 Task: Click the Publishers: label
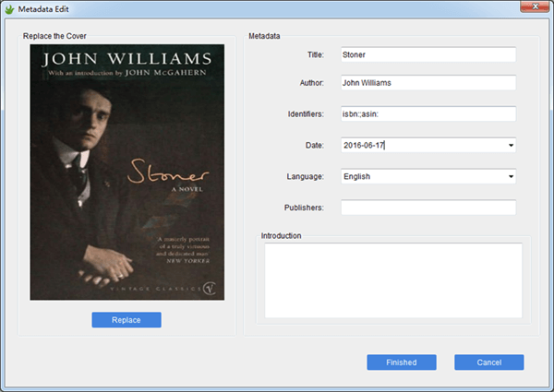(x=304, y=208)
